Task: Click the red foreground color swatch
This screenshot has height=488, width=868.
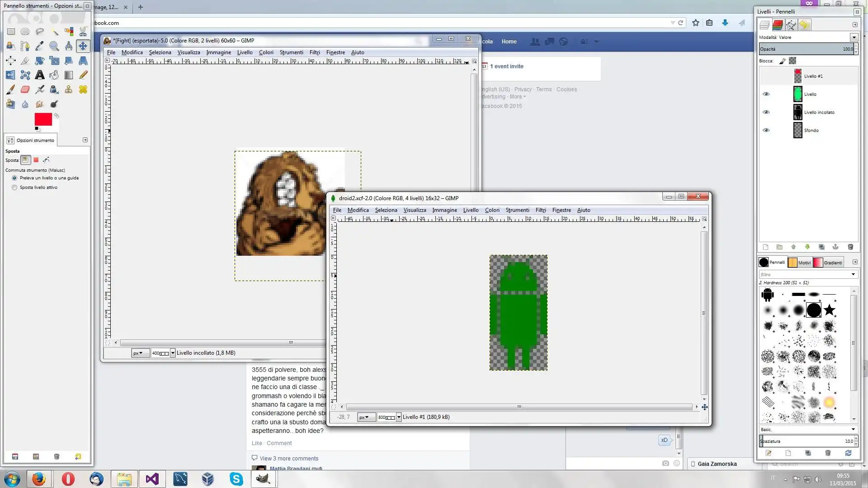Action: click(43, 119)
